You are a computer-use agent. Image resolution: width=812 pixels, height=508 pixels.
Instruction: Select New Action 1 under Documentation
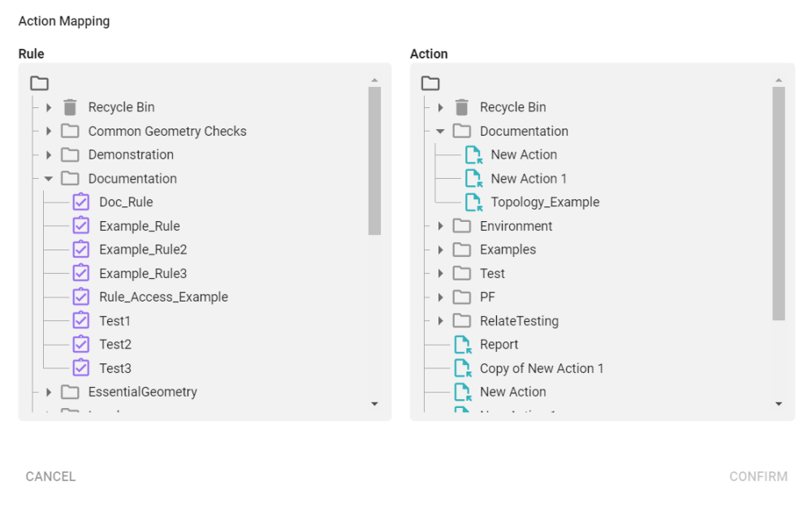click(529, 178)
